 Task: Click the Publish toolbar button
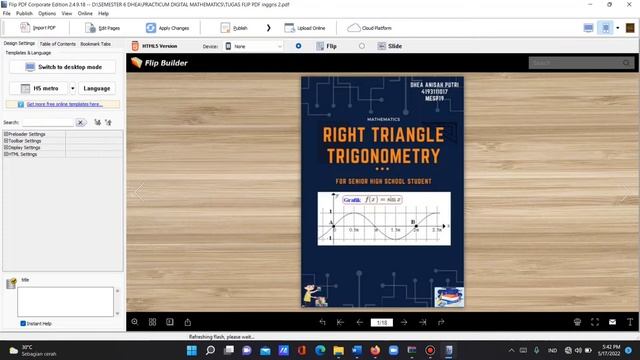(x=234, y=28)
